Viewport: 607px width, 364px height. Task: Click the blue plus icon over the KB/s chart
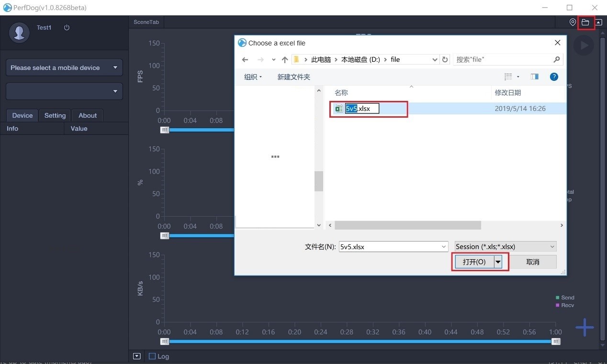tap(585, 327)
